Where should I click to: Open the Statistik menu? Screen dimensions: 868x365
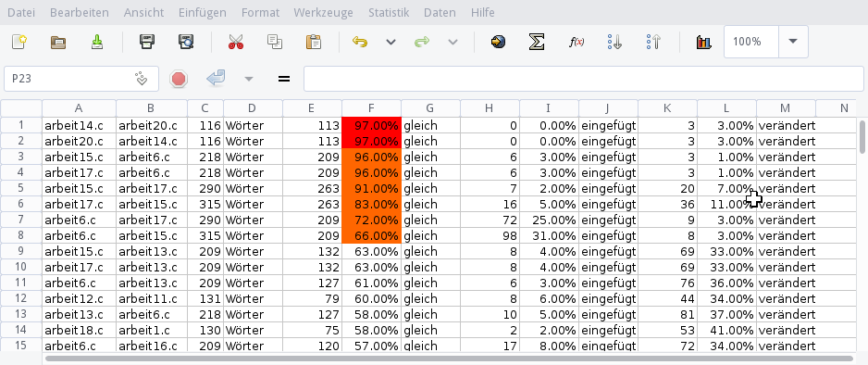pyautogui.click(x=389, y=12)
